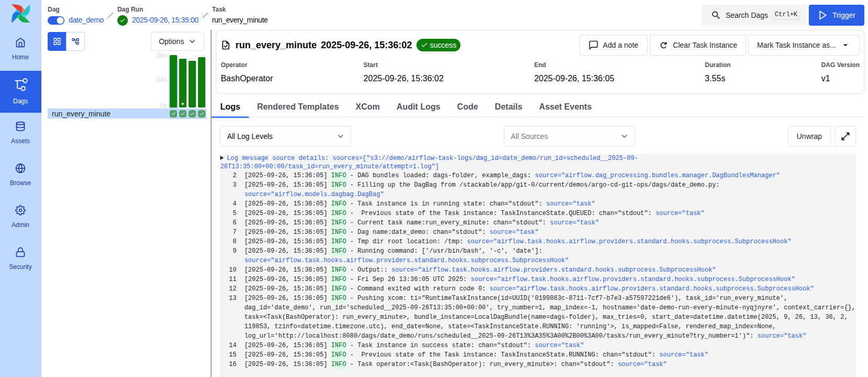Open Assets in the sidebar
Image resolution: width=868 pixels, height=377 pixels.
(x=20, y=133)
